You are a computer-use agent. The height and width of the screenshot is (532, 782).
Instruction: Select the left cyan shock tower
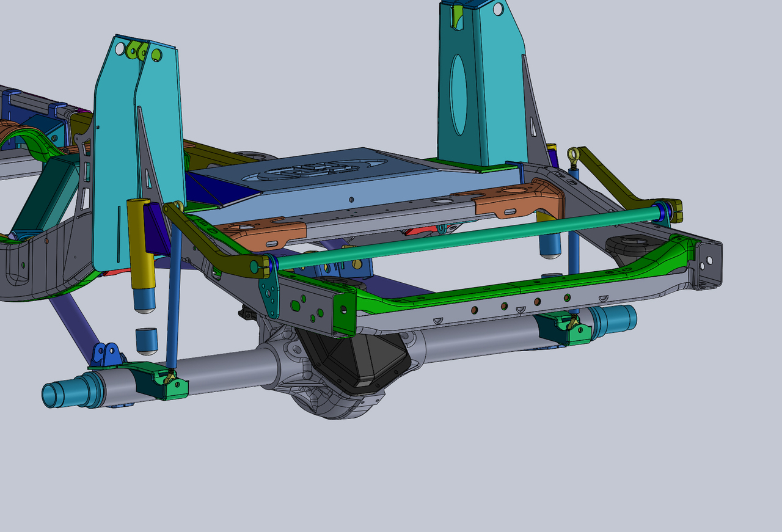click(115, 153)
